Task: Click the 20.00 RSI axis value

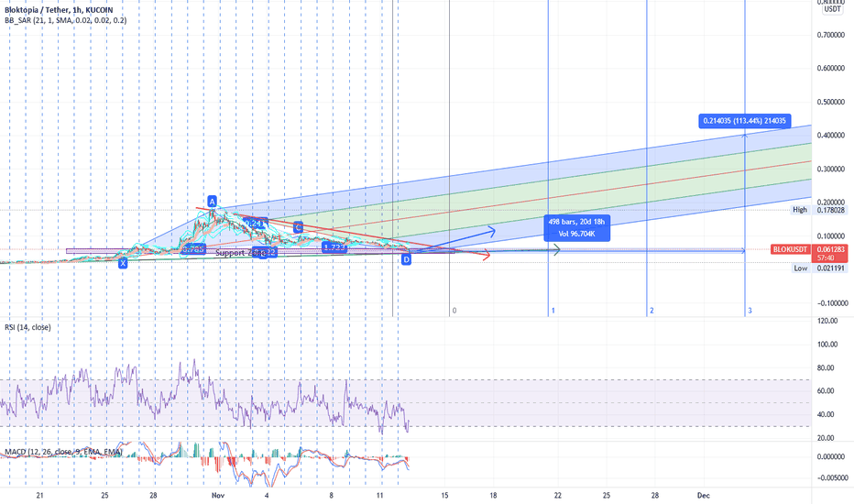Action: tap(826, 437)
